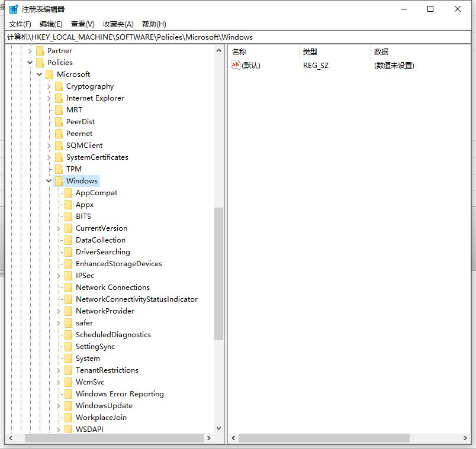Click the CurrentVersion folder icon
This screenshot has height=449, width=476.
68,228
